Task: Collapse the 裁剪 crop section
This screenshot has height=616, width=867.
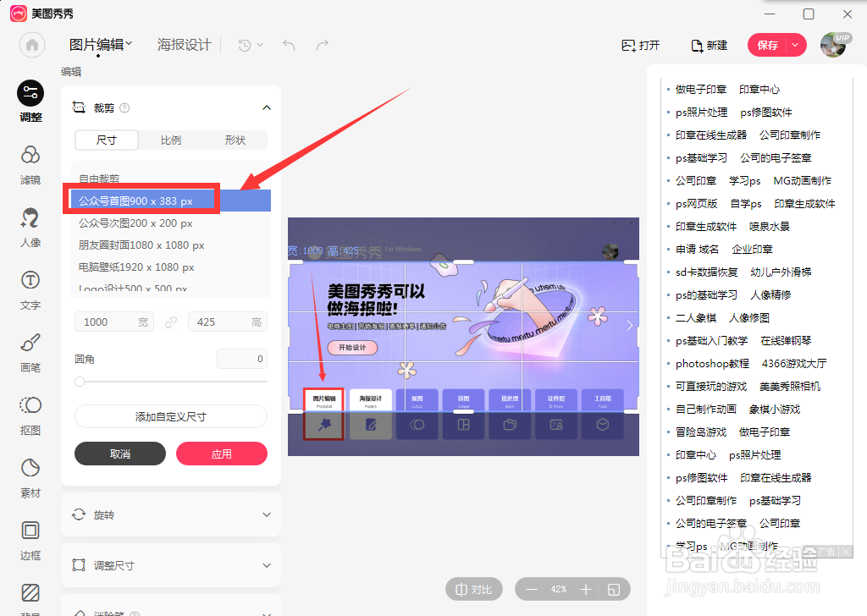Action: pyautogui.click(x=267, y=107)
